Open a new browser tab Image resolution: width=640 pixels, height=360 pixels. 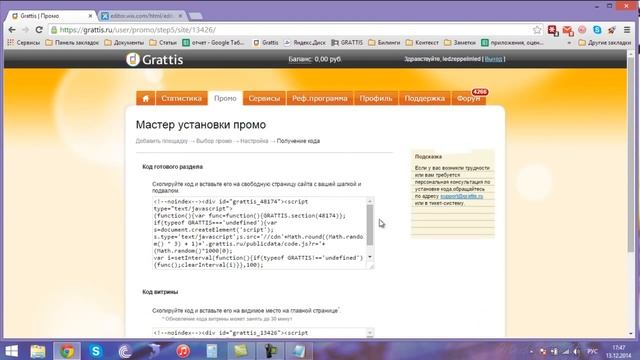tap(196, 16)
